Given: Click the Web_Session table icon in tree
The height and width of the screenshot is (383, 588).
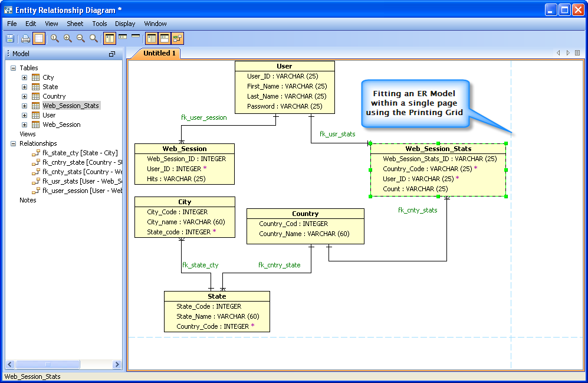Looking at the screenshot, I should 35,124.
